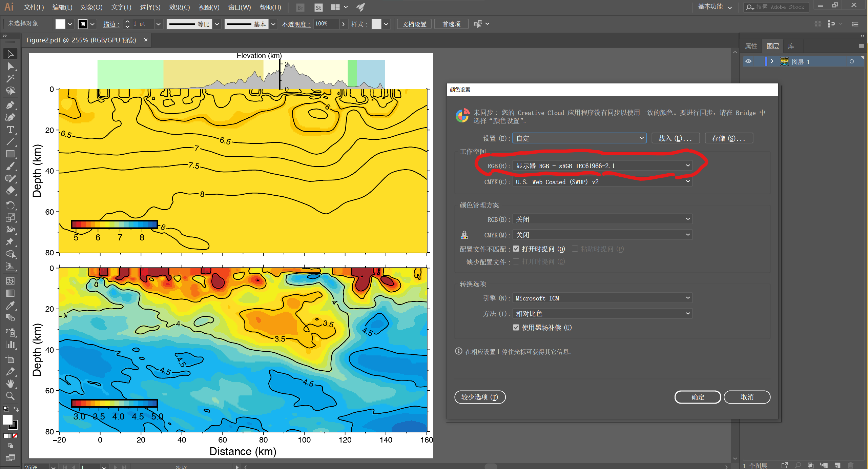Uncheck 打开时提问 under 配置文件不匹配

pyautogui.click(x=516, y=249)
